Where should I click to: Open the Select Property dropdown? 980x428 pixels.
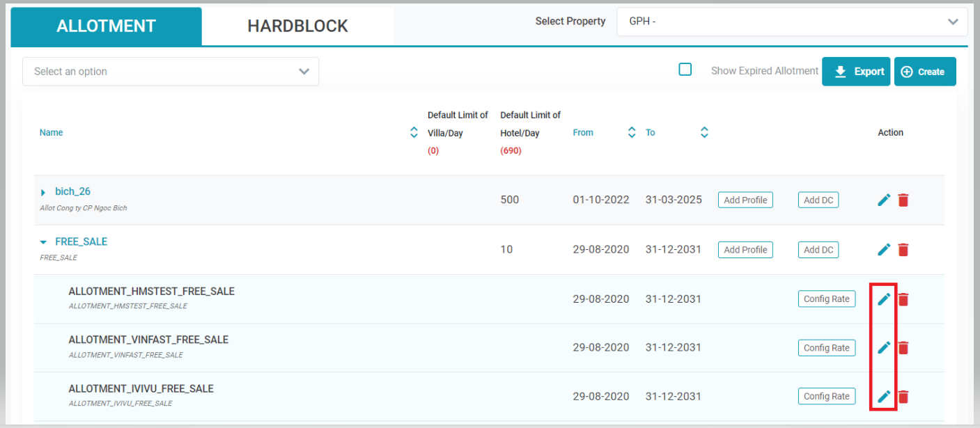(792, 22)
